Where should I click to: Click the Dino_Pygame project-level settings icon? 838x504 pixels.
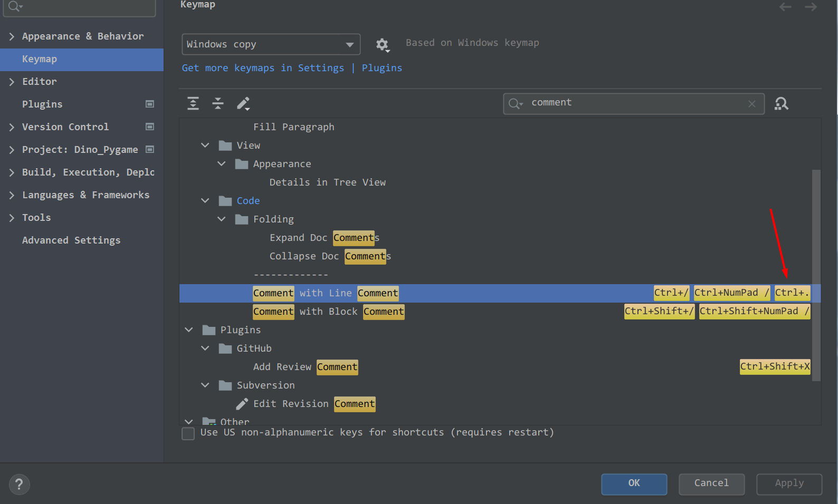[150, 149]
